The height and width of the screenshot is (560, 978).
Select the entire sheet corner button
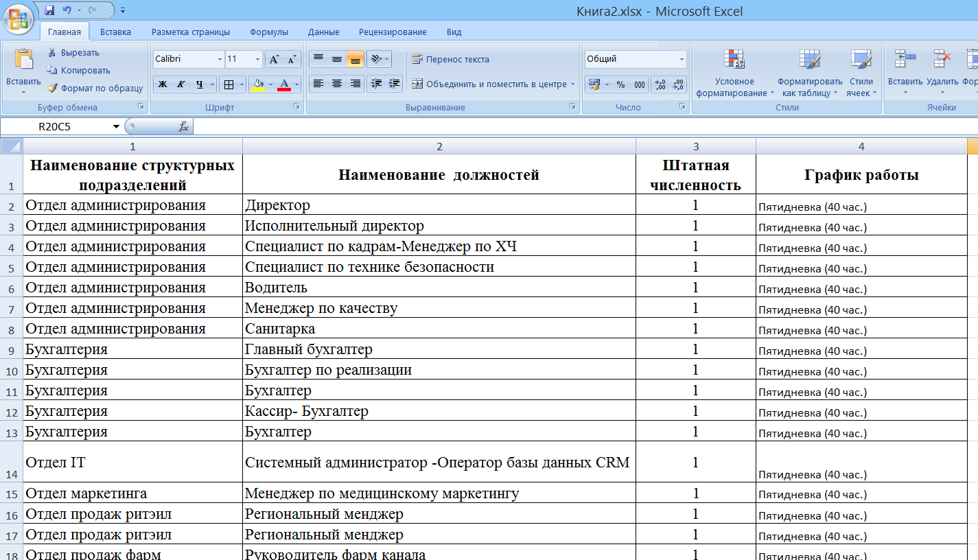pyautogui.click(x=12, y=146)
